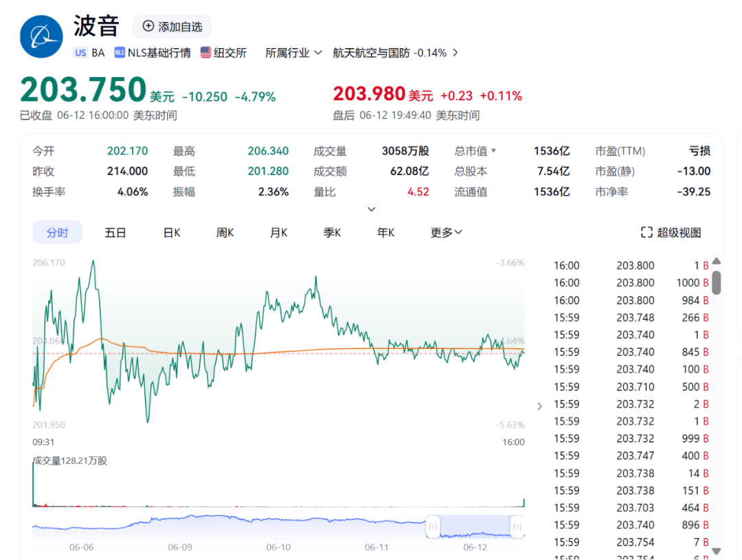Switch to the 季K quarterly chart tab
The width and height of the screenshot is (742, 560).
click(x=333, y=232)
